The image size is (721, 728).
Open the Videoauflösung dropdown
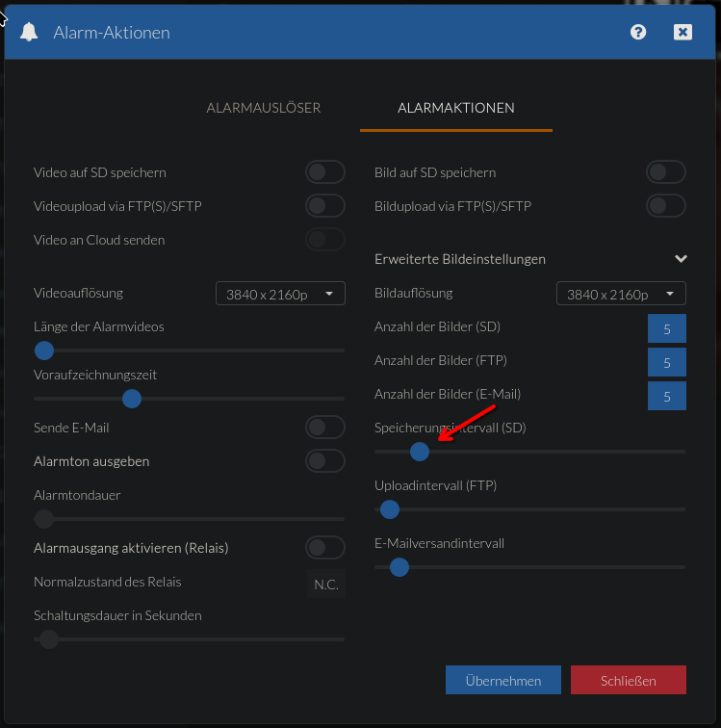click(x=280, y=294)
